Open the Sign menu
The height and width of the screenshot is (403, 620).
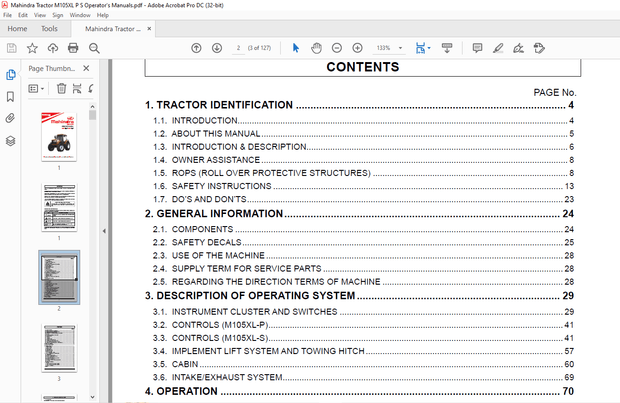click(58, 15)
